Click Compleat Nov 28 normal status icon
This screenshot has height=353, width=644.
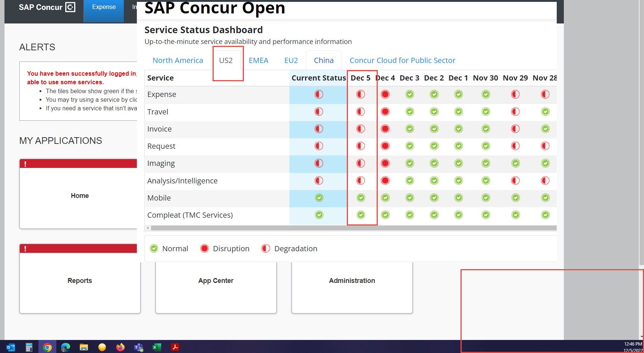[x=545, y=215]
